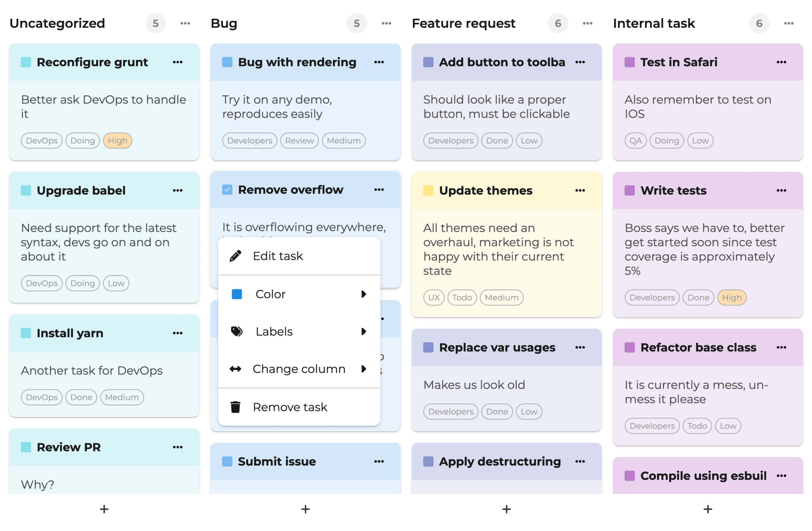Click the Internal task count badge

pos(759,23)
